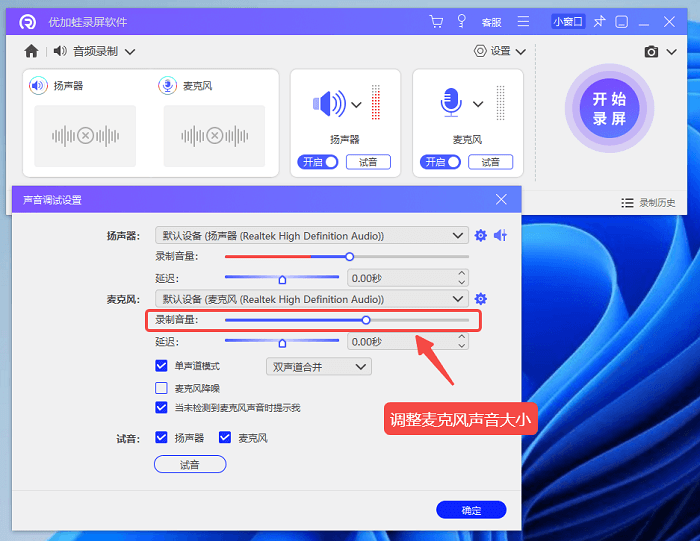
Task: Start recording with 开始录屏 button
Action: 609,108
